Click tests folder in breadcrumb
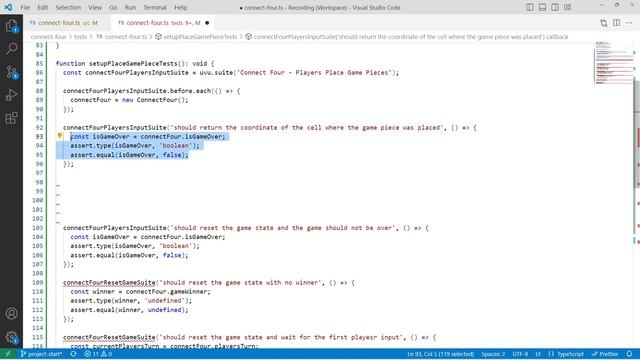This screenshot has height=360, width=640. [x=80, y=37]
